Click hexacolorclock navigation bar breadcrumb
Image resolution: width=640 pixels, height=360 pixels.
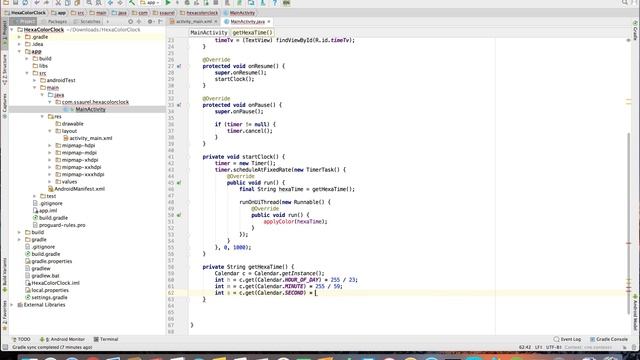click(199, 13)
